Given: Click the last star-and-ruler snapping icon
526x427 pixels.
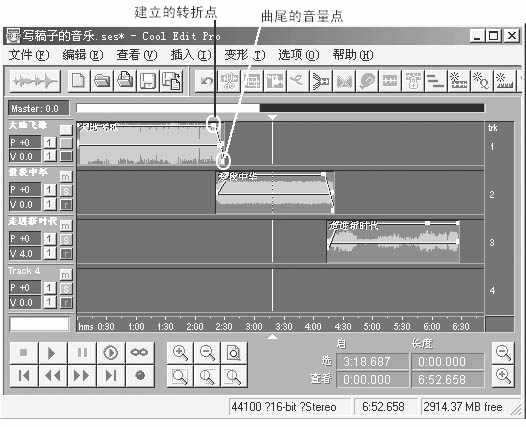Looking at the screenshot, I should (x=505, y=81).
